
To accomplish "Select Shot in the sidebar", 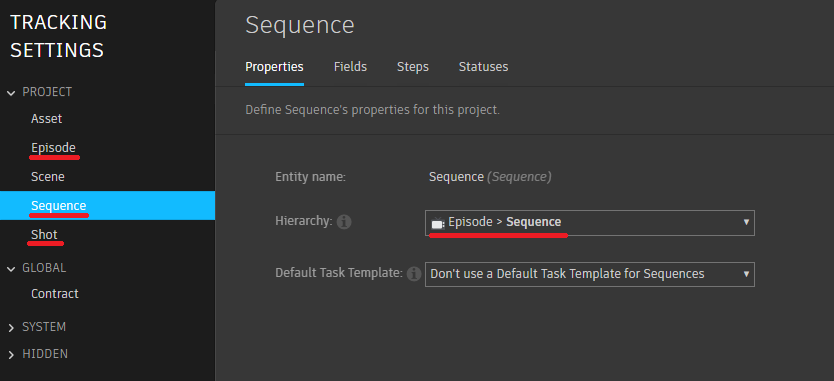I will click(44, 235).
